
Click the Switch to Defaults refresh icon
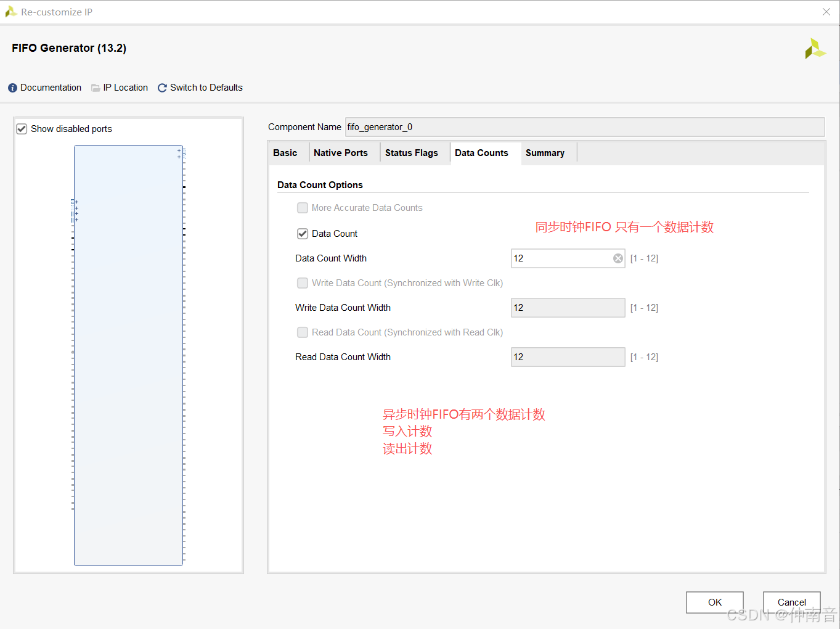click(x=162, y=88)
